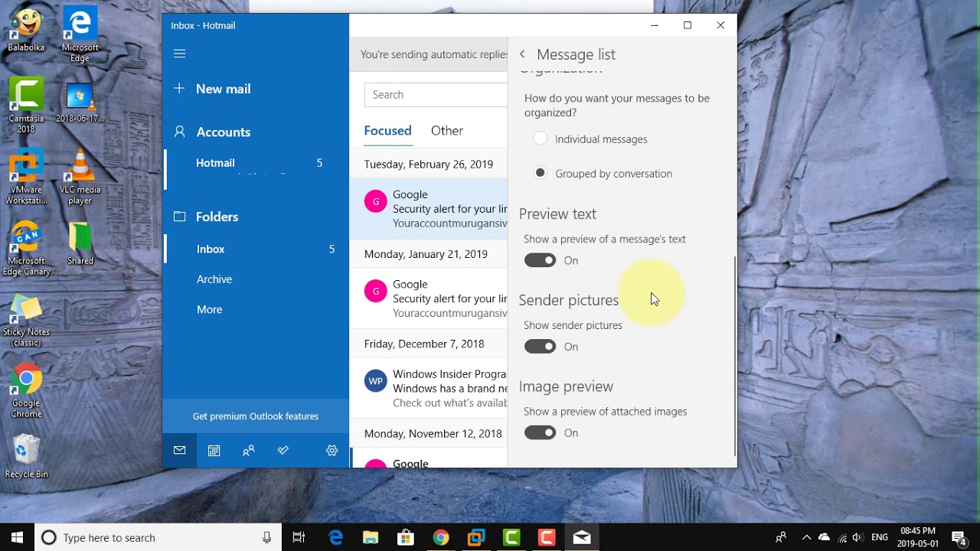
Task: Open VMware Workstation desktop shortcut
Action: click(x=26, y=178)
